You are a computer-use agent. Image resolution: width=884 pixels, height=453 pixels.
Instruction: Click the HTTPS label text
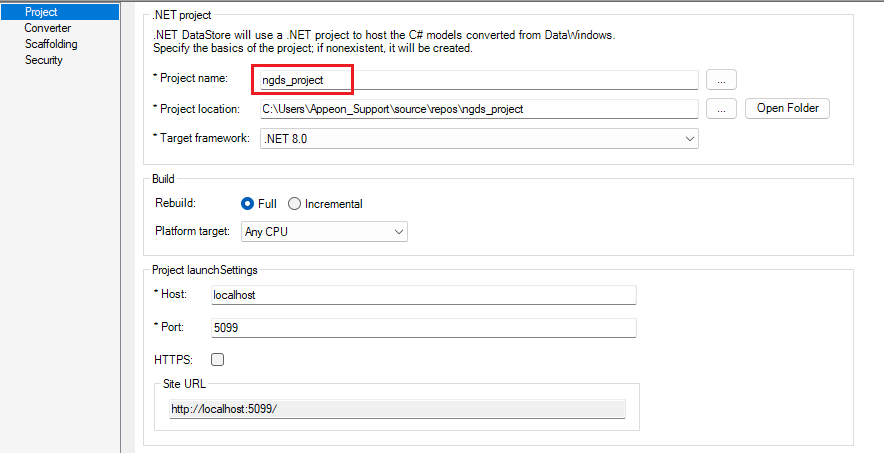[x=172, y=359]
